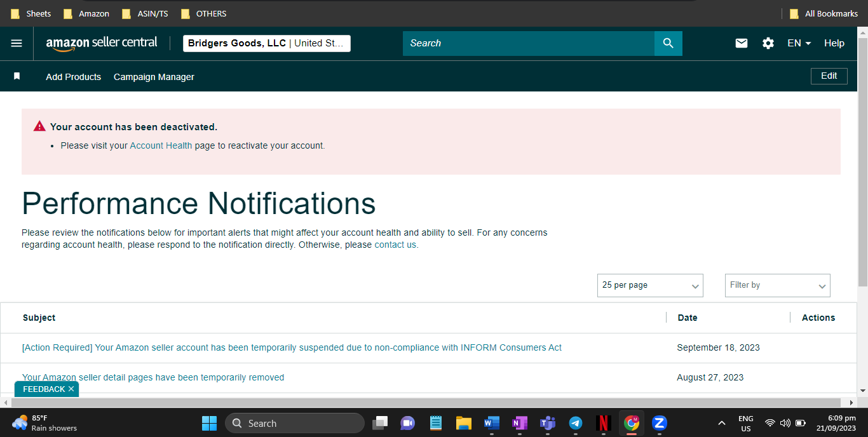The image size is (868, 437).
Task: Open the INFORM Consumers Act suspension notification
Action: (x=292, y=347)
